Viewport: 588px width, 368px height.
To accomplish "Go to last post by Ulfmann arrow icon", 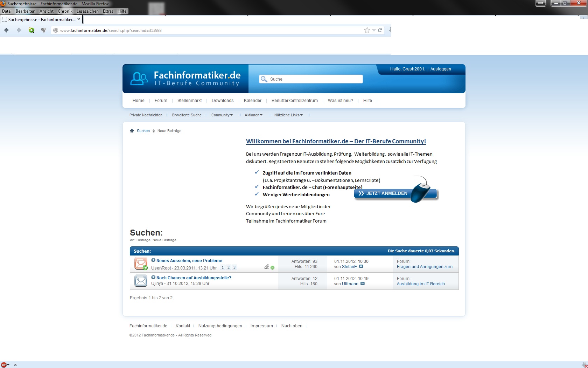I will (x=363, y=284).
